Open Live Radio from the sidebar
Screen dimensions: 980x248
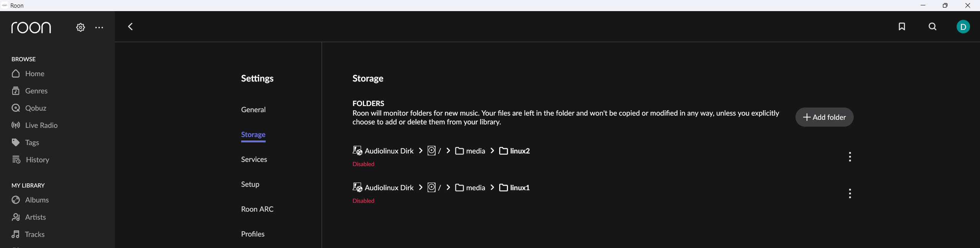[x=41, y=125]
